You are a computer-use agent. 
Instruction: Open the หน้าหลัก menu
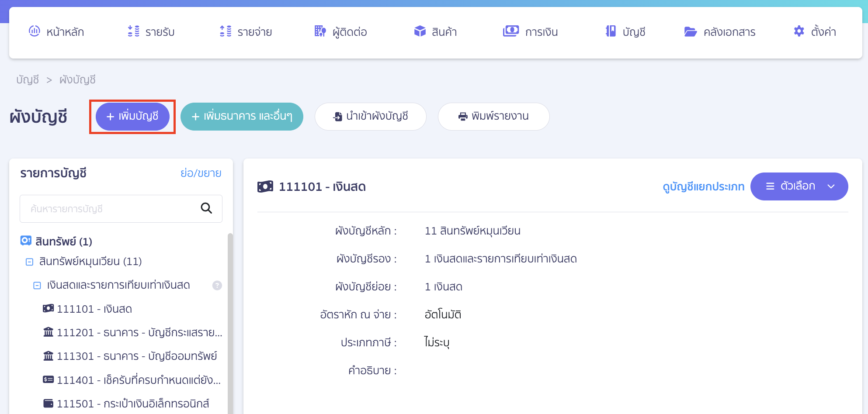56,31
